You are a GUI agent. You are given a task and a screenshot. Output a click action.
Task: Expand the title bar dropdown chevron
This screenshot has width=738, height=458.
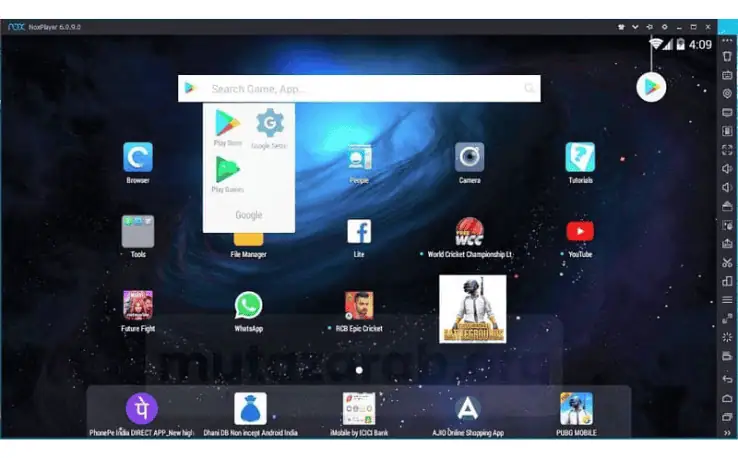click(635, 27)
